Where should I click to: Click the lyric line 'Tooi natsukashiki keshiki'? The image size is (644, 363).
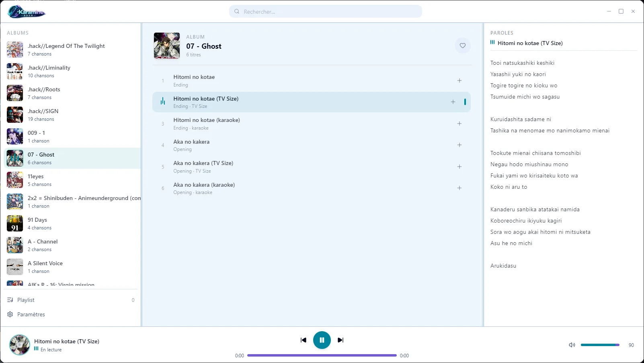click(522, 63)
